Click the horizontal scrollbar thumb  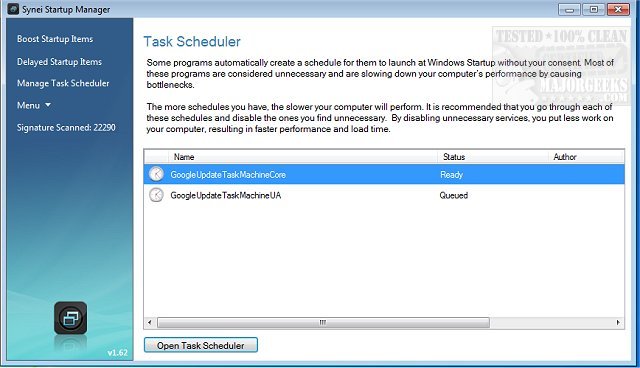(x=323, y=323)
